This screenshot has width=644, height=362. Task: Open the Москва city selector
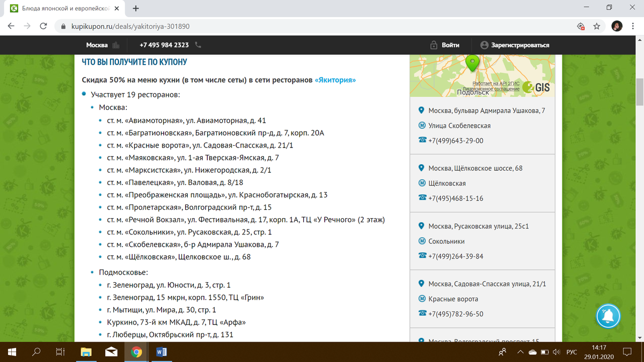[x=102, y=45]
